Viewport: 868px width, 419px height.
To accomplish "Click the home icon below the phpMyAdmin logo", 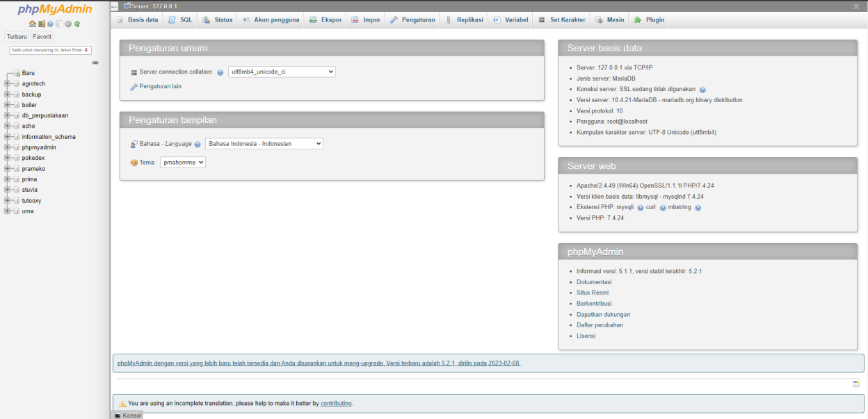I will (x=32, y=23).
